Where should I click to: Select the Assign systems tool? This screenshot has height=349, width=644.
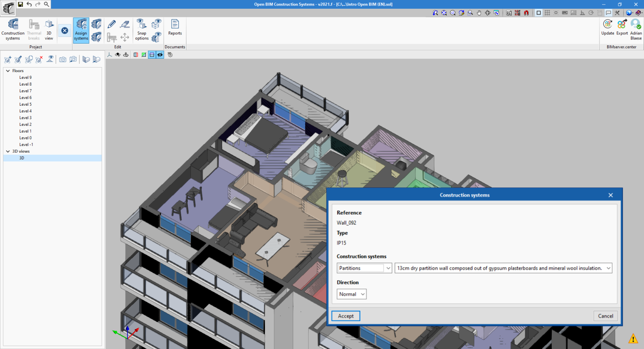click(81, 29)
